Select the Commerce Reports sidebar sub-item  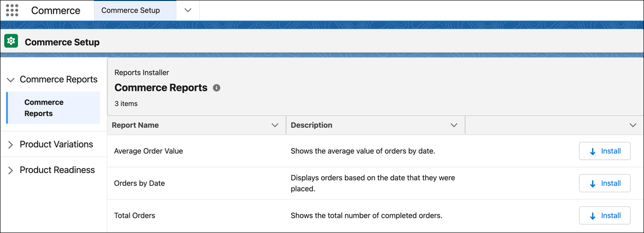(x=53, y=108)
